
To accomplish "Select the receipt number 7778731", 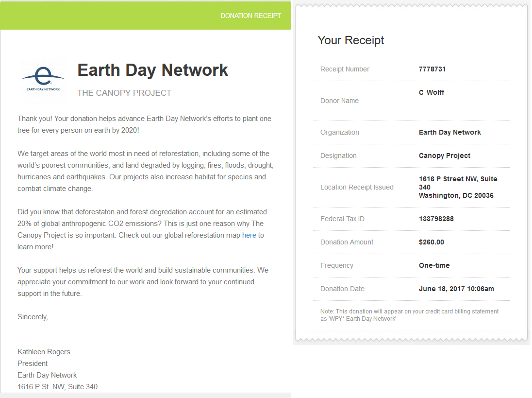I will tap(432, 69).
